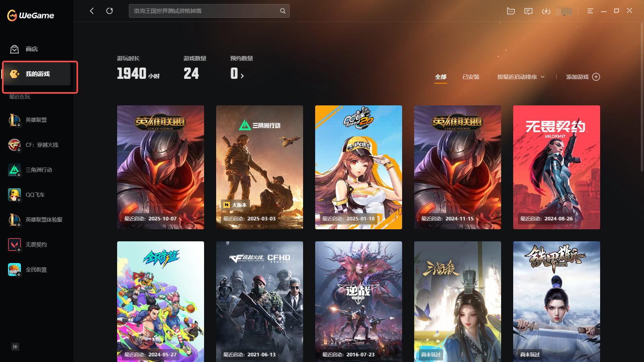644x362 pixels.
Task: Go back with the back arrow
Action: [92, 11]
